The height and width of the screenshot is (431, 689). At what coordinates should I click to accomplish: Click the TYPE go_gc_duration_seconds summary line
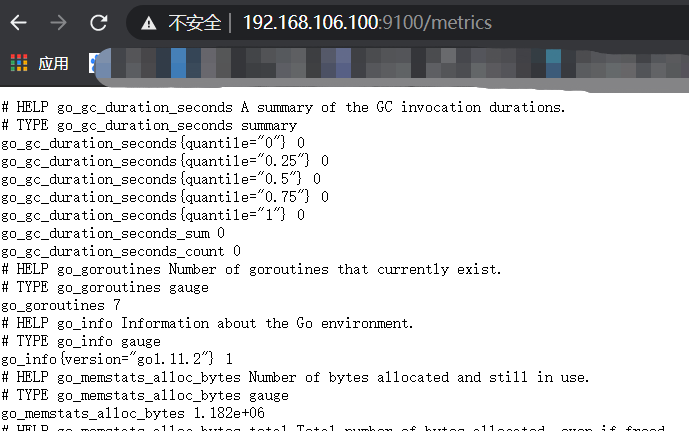(x=149, y=125)
